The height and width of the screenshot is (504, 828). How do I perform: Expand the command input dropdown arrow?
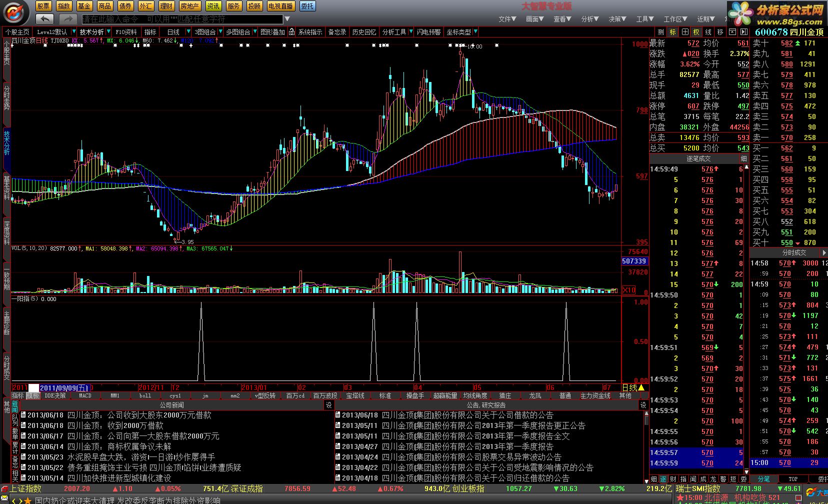coord(287,19)
